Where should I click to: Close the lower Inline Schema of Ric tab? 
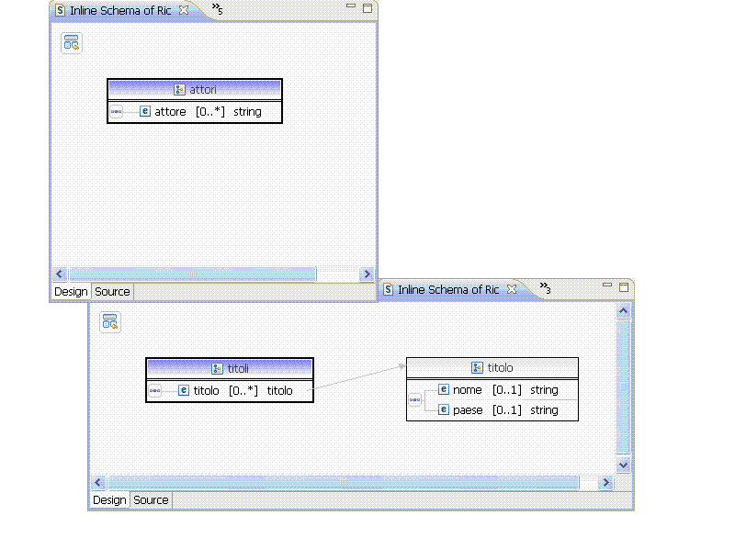point(512,289)
